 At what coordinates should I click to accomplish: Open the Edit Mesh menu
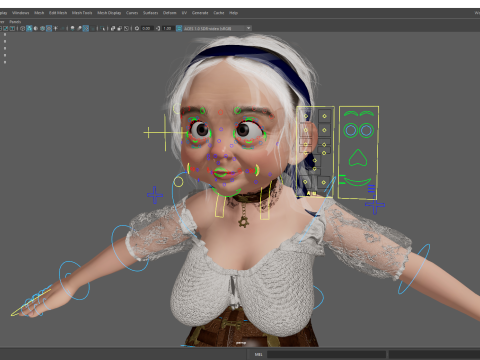(x=58, y=13)
